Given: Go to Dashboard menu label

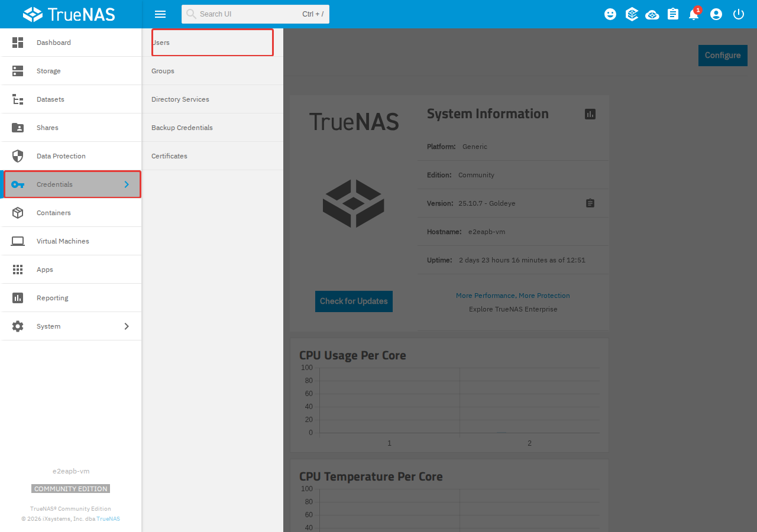Looking at the screenshot, I should coord(54,43).
